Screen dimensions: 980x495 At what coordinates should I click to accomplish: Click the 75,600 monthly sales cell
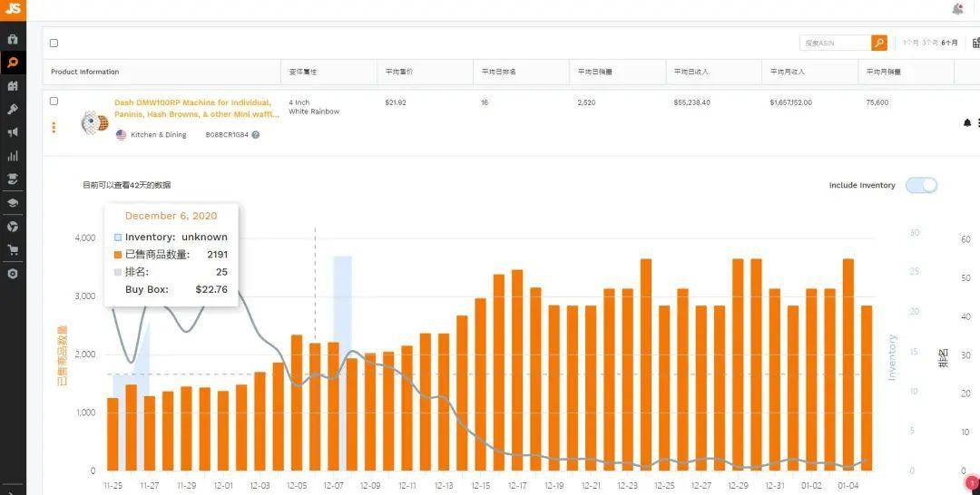pos(877,102)
